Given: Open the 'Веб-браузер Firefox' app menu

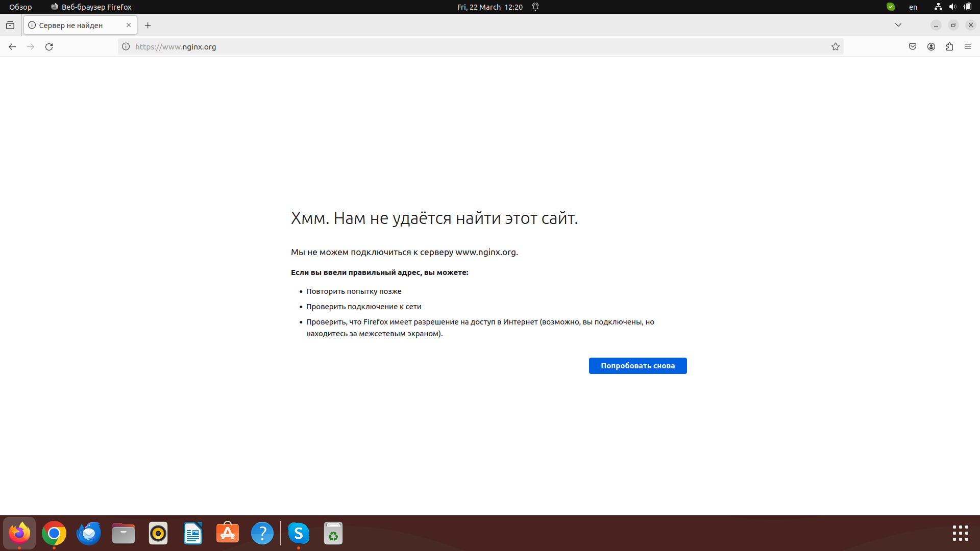Looking at the screenshot, I should pos(91,7).
